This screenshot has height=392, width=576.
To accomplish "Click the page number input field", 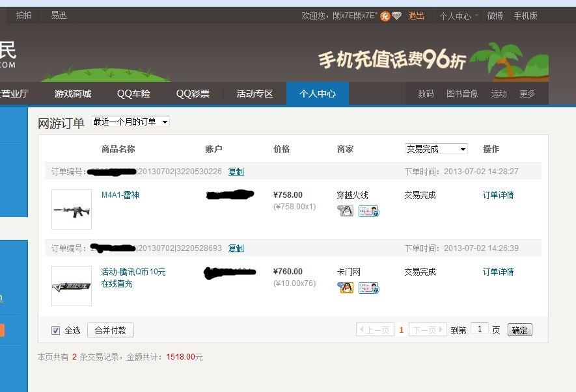I will pos(479,330).
